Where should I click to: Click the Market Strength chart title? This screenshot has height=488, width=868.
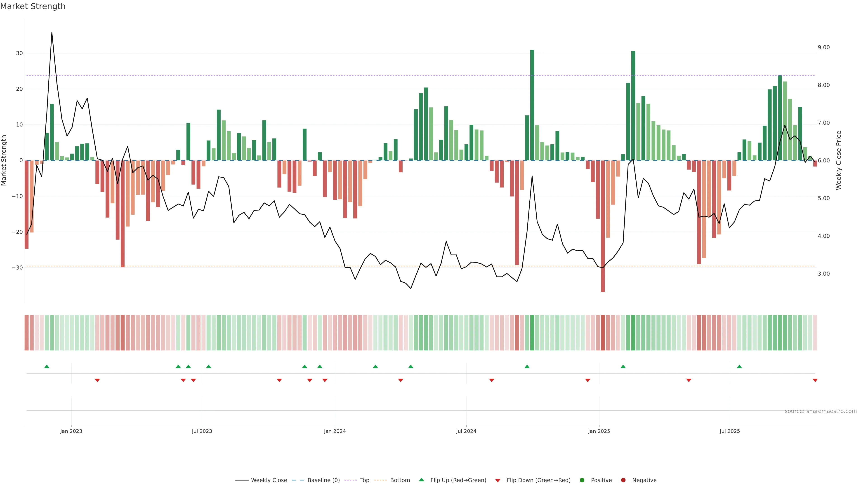point(33,6)
